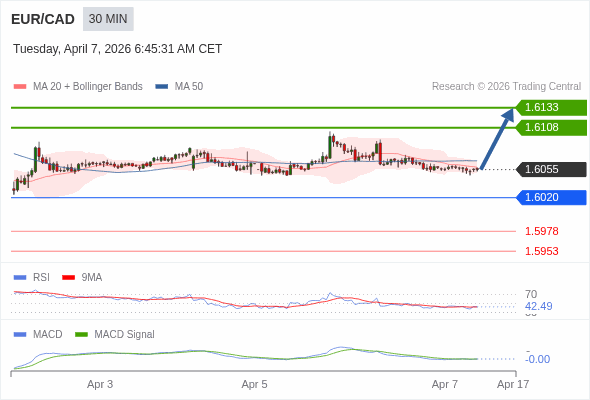This screenshot has width=590, height=400.
Task: Click the 'Apr 7' time axis label
Action: point(445,385)
